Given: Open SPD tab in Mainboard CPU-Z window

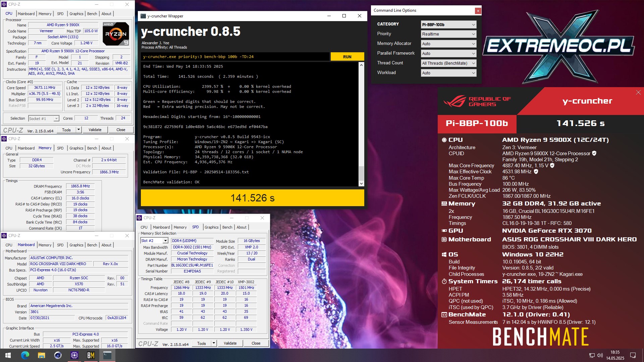Looking at the screenshot, I should 60,245.
